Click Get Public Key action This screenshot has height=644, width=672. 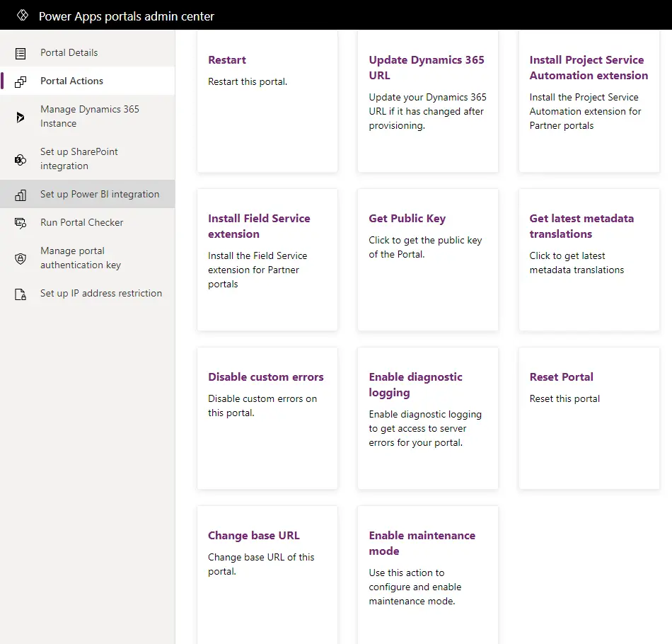click(x=428, y=260)
